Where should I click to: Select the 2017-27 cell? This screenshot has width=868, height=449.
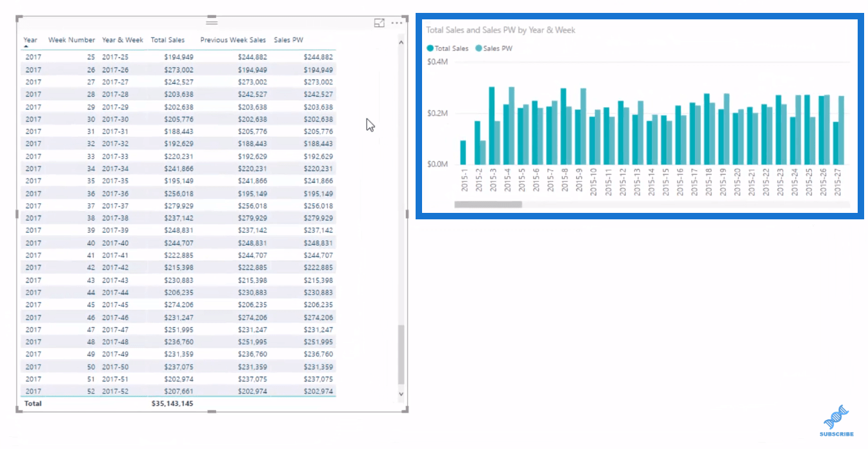point(115,82)
